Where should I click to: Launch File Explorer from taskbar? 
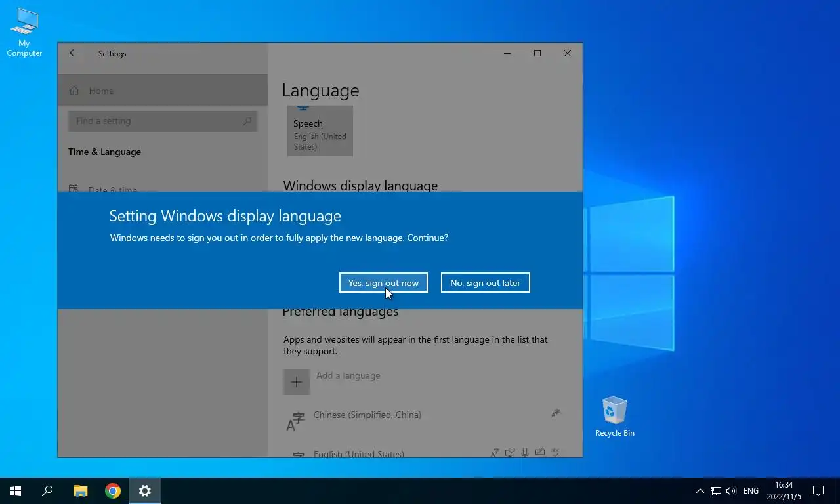click(80, 490)
